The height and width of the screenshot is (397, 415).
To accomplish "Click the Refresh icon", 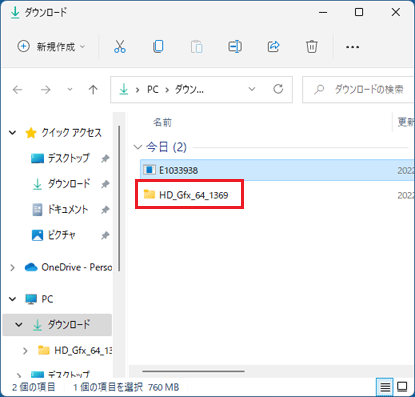I will [x=278, y=89].
